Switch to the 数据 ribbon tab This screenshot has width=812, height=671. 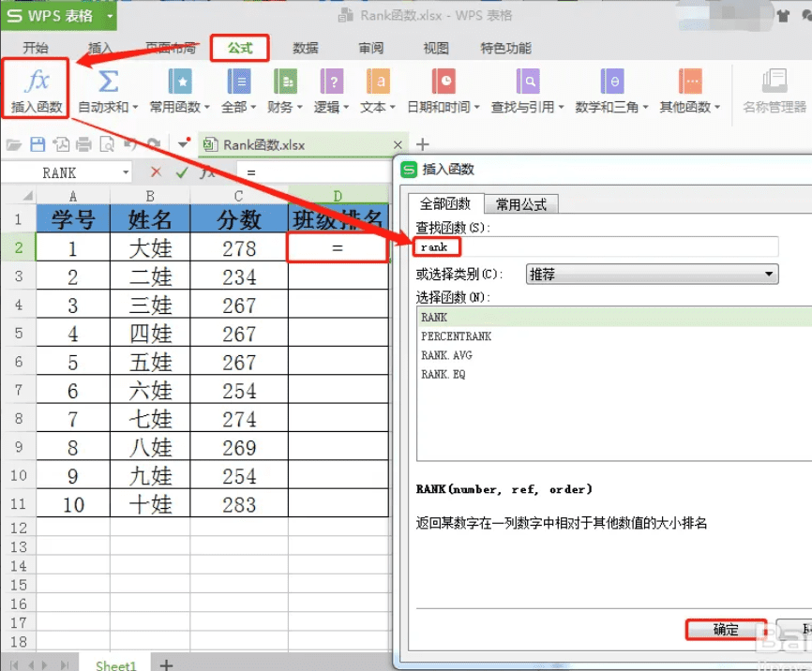pyautogui.click(x=305, y=48)
